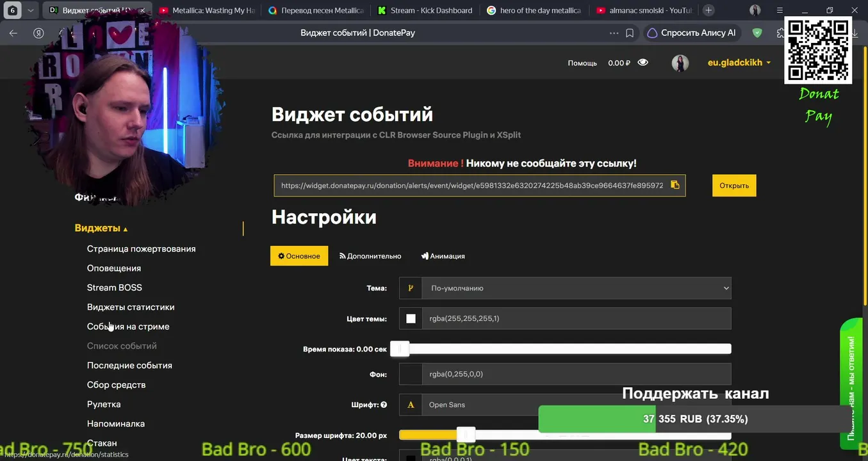This screenshot has width=868, height=461.
Task: Expand the tab group chevron beside the counter
Action: (x=30, y=10)
